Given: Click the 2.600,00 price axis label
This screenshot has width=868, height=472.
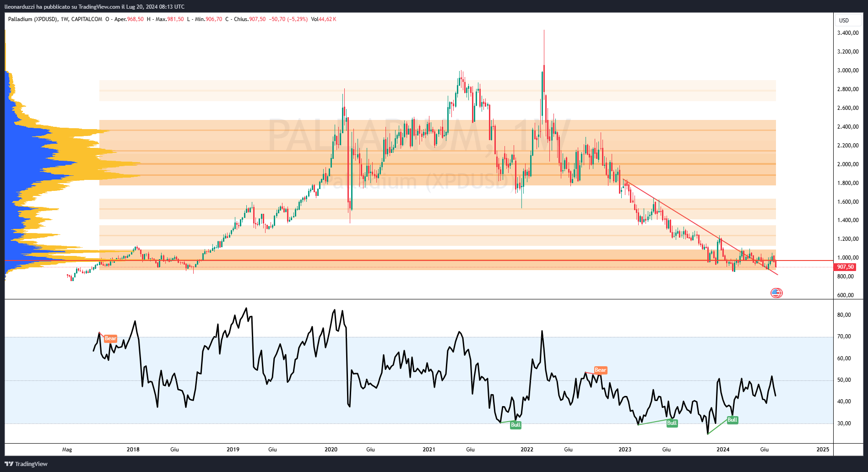Looking at the screenshot, I should 848,108.
